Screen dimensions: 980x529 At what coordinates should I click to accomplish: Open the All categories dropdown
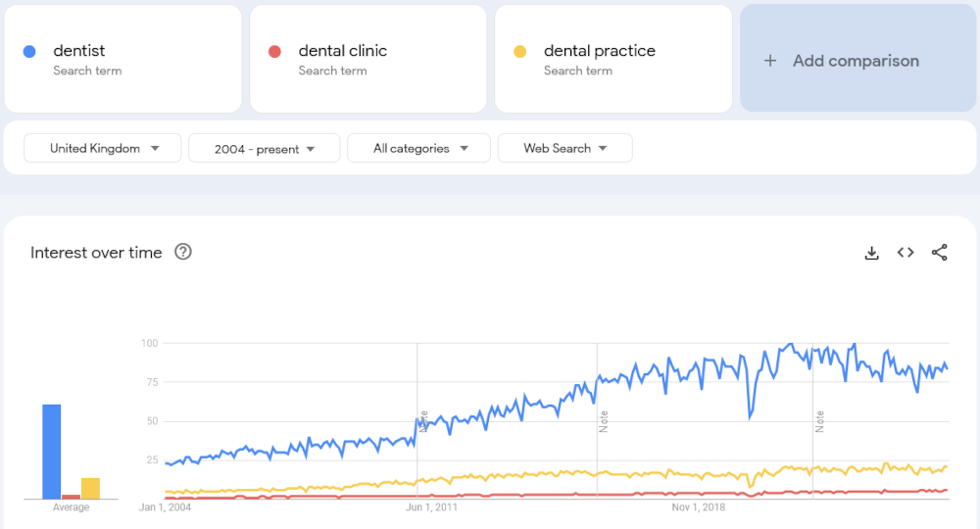418,148
